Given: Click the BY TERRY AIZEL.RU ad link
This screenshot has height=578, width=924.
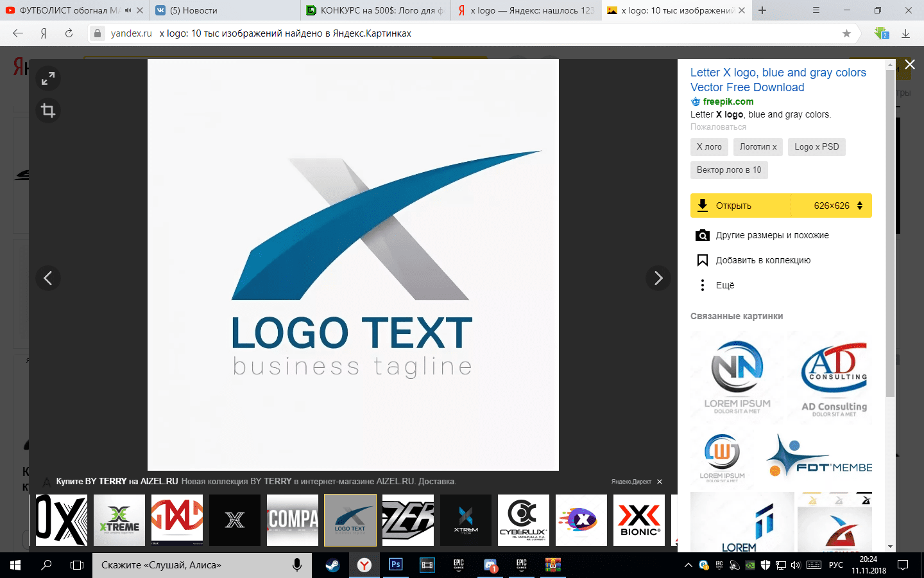Looking at the screenshot, I should (x=117, y=481).
